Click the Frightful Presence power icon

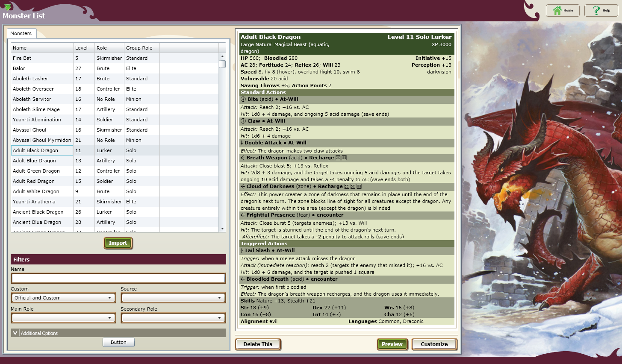(x=243, y=215)
